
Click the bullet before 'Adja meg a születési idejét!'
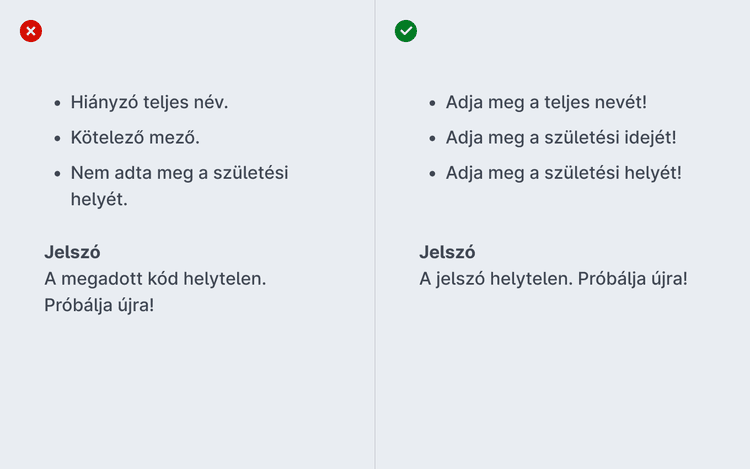tap(431, 138)
